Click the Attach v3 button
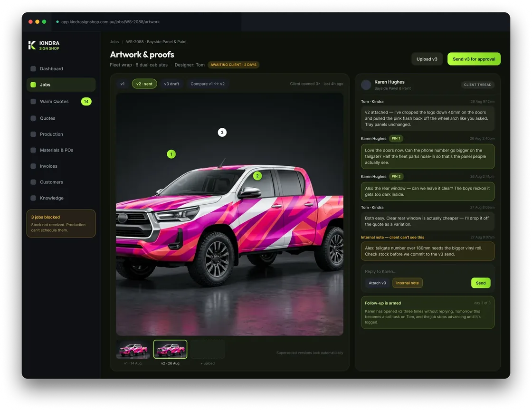This screenshot has height=410, width=532. (377, 283)
